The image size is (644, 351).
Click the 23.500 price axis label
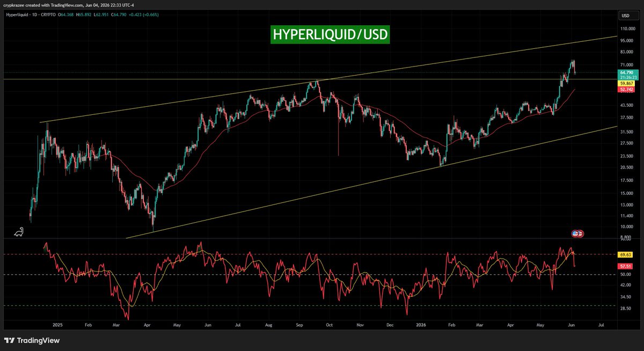[627, 156]
